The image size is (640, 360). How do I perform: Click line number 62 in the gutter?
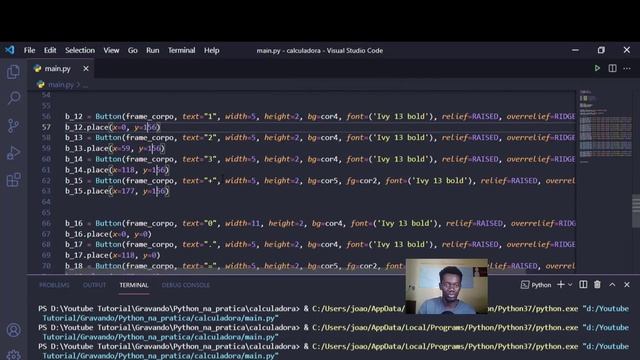coord(46,180)
